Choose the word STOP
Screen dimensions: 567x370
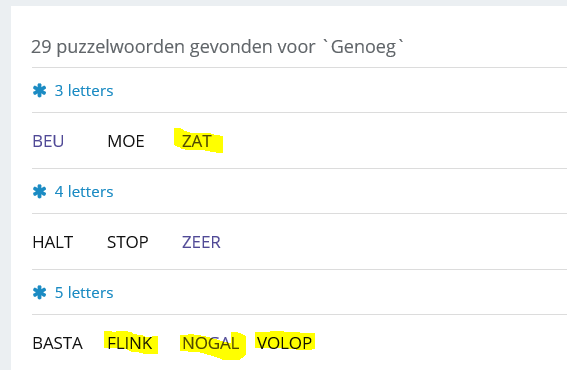128,242
